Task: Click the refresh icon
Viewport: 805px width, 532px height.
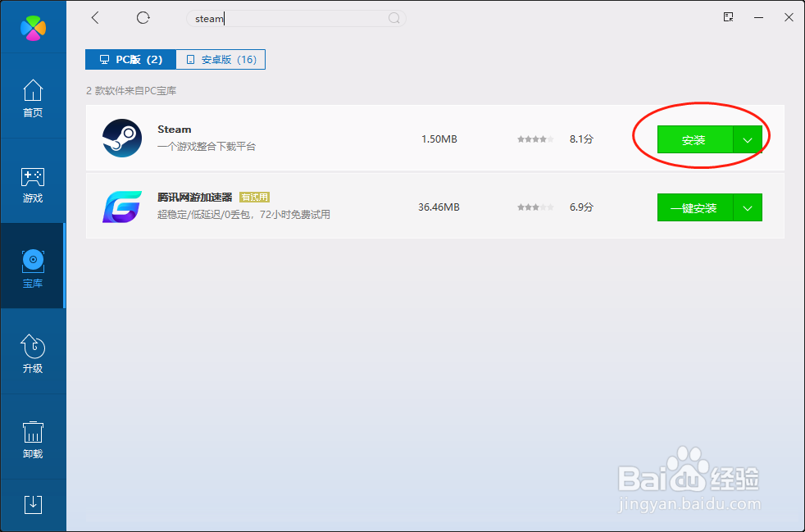Action: (143, 18)
